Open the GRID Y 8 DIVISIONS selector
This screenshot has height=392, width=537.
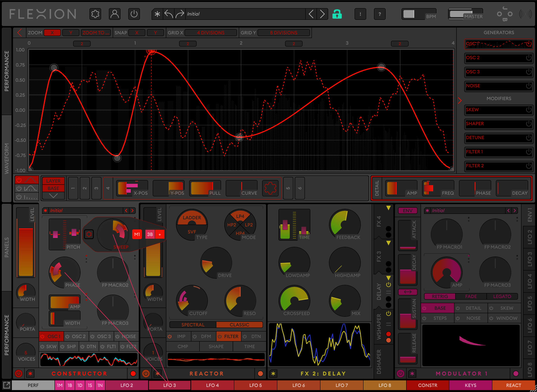click(x=284, y=33)
